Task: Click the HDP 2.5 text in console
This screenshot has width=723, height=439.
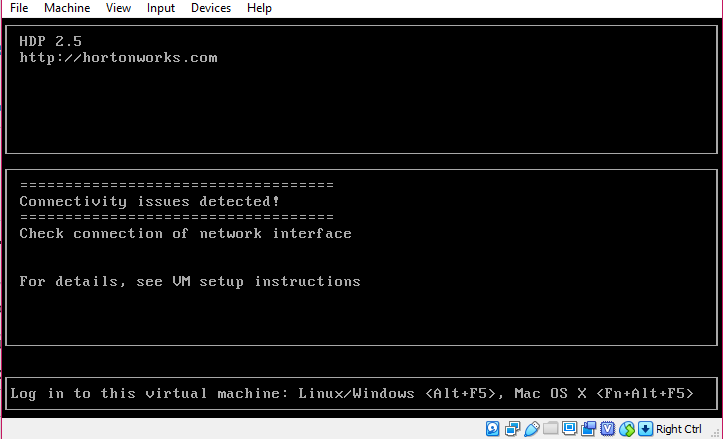Action: pyautogui.click(x=50, y=41)
